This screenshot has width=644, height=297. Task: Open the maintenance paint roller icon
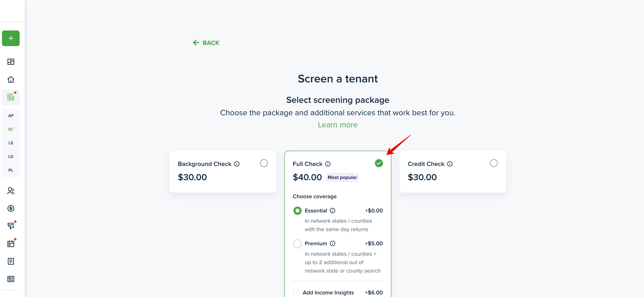[x=11, y=226]
